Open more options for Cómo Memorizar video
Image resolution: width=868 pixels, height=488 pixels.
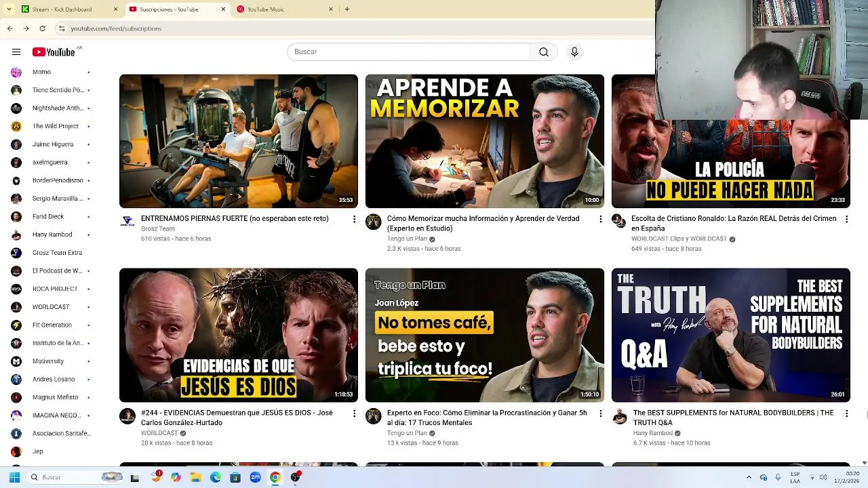[600, 219]
